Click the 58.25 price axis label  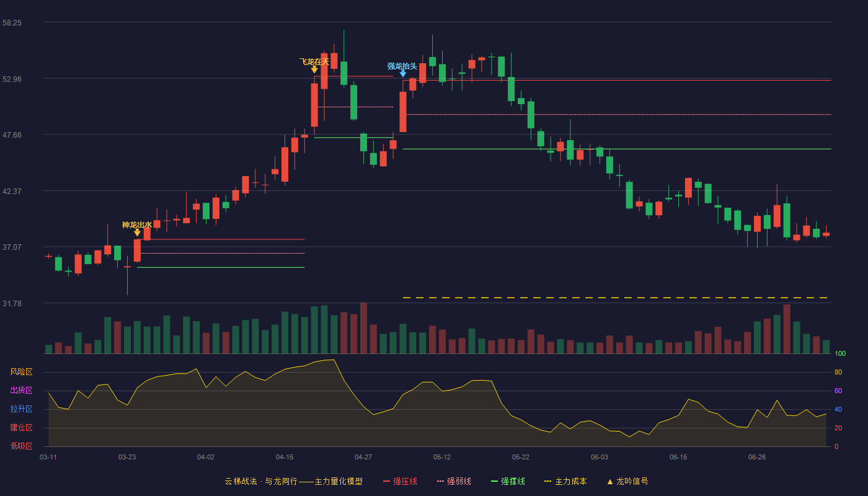click(12, 22)
